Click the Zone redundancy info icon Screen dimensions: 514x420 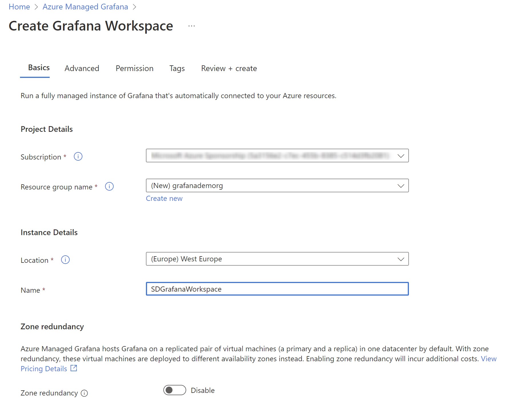coord(84,393)
